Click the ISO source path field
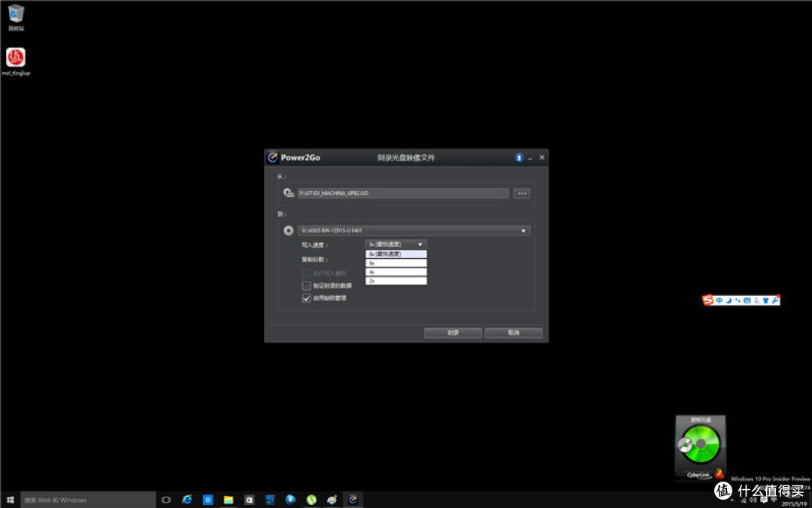812x508 pixels. 403,193
